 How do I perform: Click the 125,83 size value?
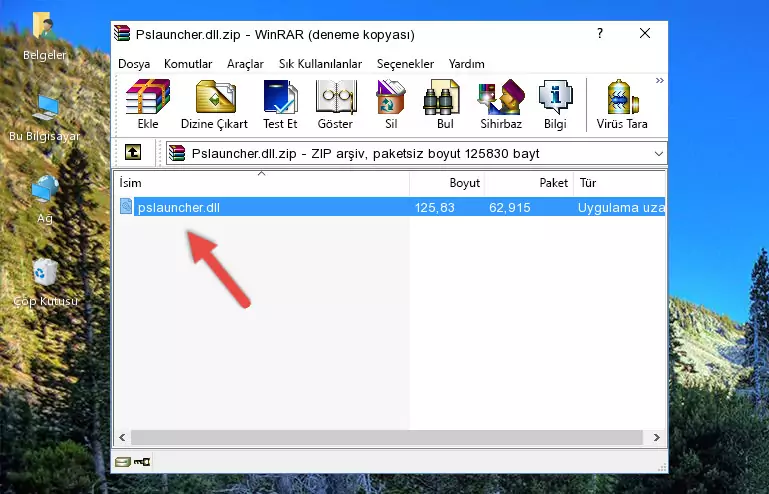click(x=435, y=208)
